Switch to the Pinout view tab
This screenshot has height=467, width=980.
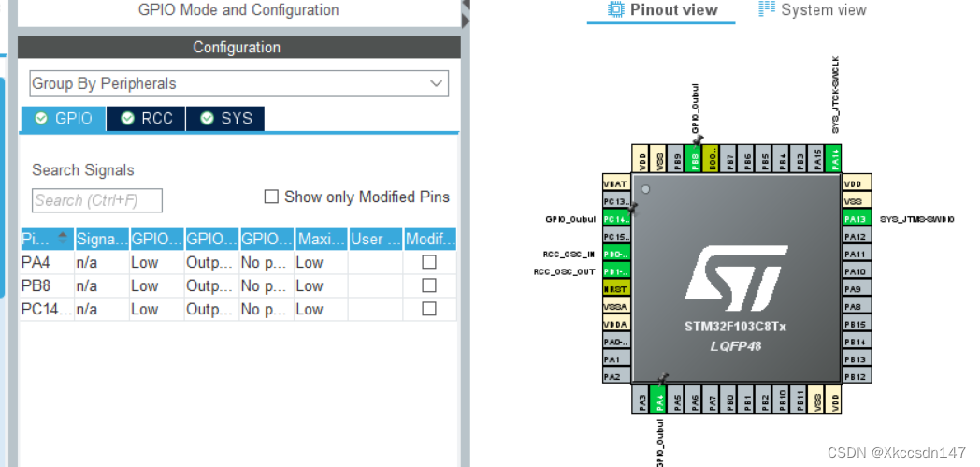coord(662,10)
